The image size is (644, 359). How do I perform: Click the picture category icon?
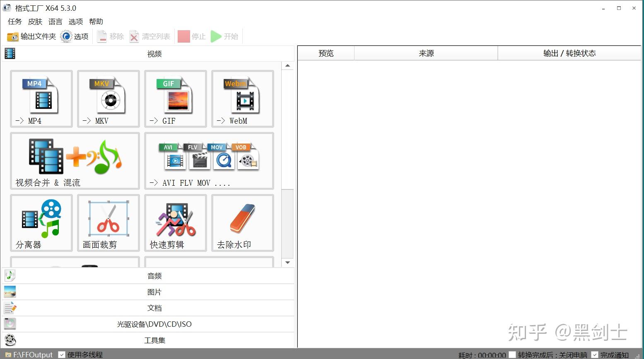click(10, 292)
